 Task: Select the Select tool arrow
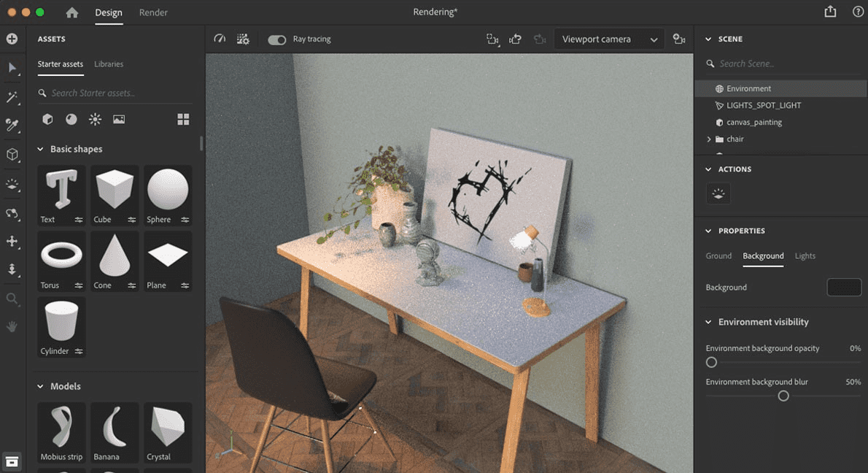tap(12, 68)
